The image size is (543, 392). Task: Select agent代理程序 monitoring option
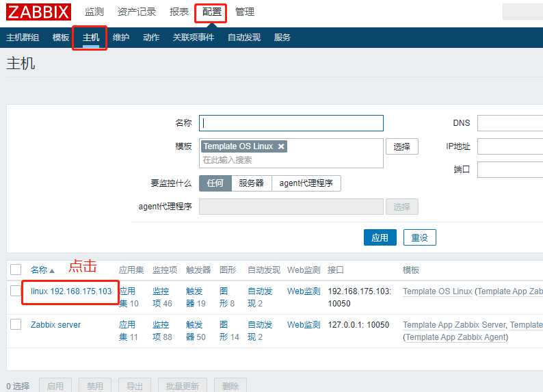point(306,183)
